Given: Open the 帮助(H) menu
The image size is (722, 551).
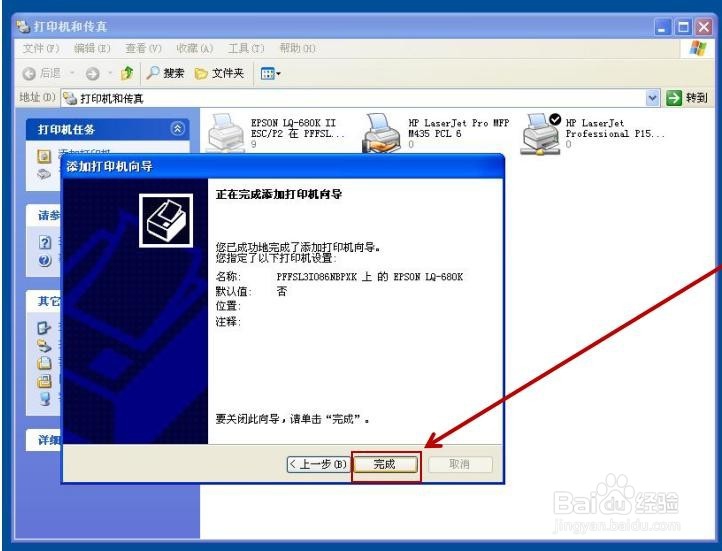Looking at the screenshot, I should (x=297, y=48).
